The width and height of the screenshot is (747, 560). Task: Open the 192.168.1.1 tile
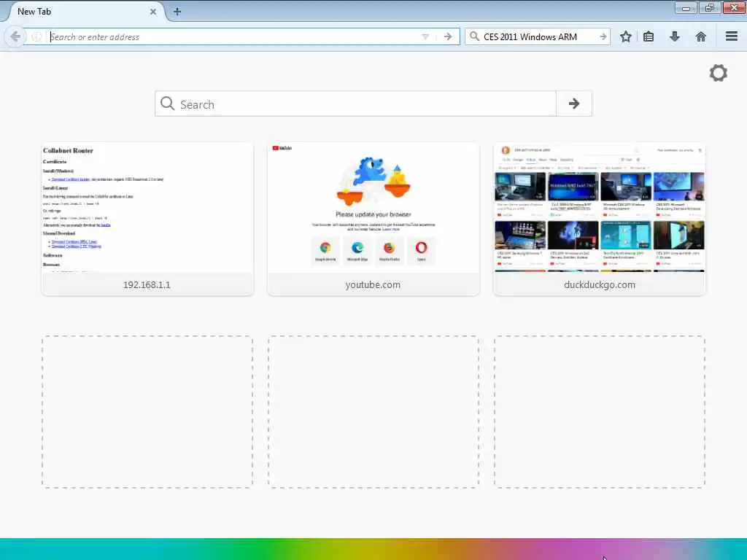tap(147, 219)
